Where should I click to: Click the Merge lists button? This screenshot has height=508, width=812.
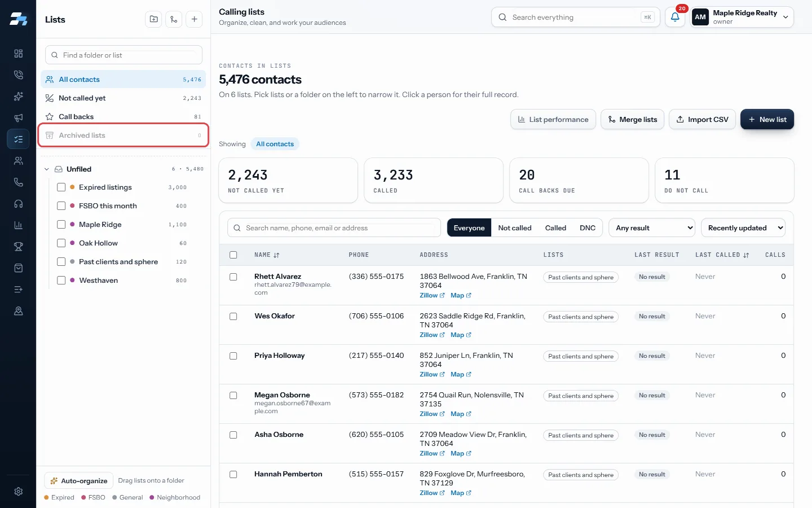[x=633, y=119]
